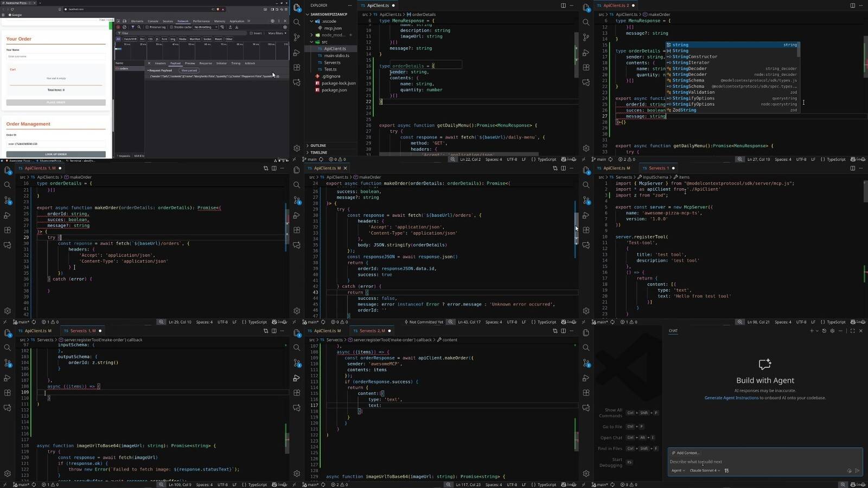Click the LOOK UP ORDER button
This screenshot has width=868, height=488.
coord(56,154)
